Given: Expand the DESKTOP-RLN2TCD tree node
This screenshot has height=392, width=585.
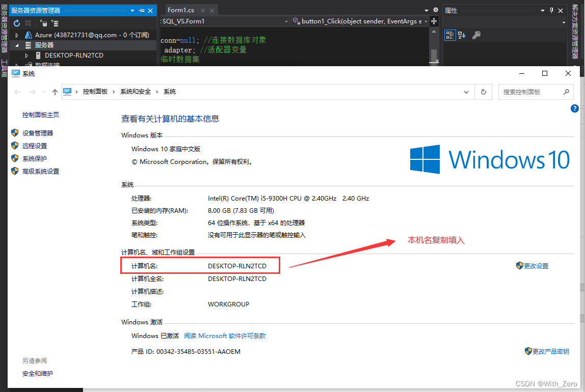Looking at the screenshot, I should pyautogui.click(x=26, y=55).
